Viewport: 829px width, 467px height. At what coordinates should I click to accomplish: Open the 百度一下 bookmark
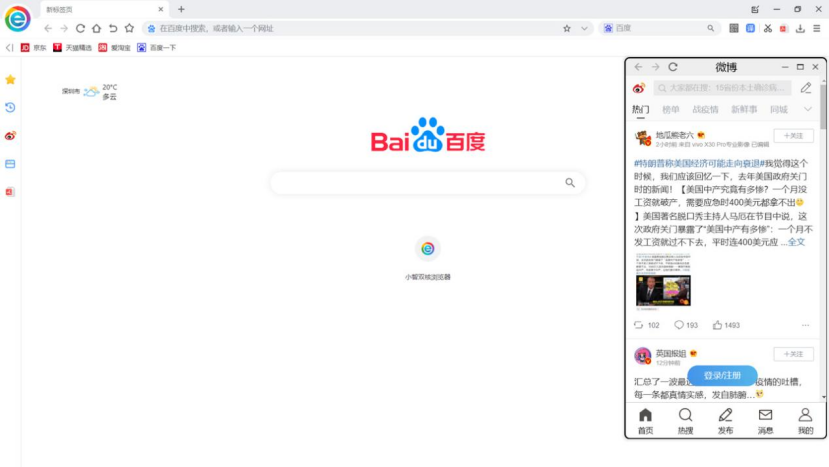coord(156,48)
